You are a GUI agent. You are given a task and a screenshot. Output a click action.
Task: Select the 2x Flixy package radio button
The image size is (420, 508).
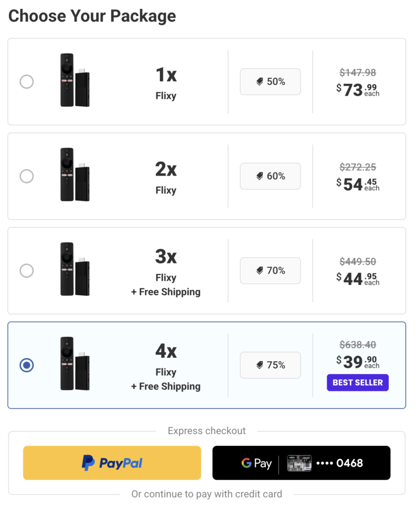26,176
